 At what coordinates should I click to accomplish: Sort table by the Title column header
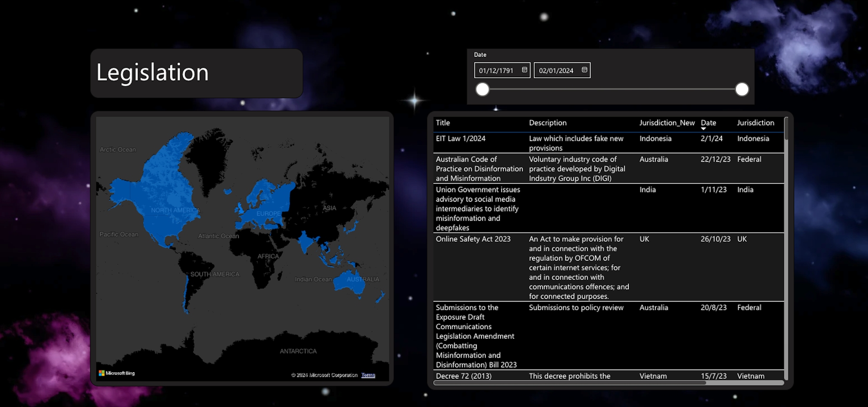point(443,123)
